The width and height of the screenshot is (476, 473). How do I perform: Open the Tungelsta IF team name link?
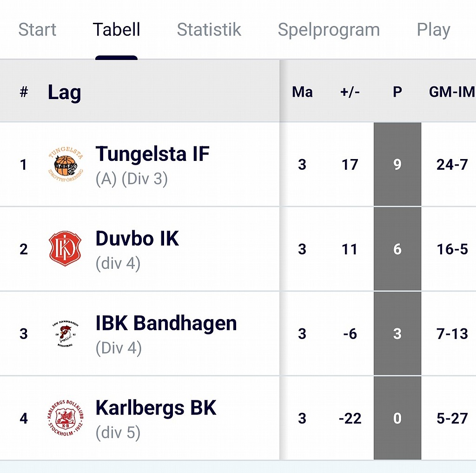(152, 154)
